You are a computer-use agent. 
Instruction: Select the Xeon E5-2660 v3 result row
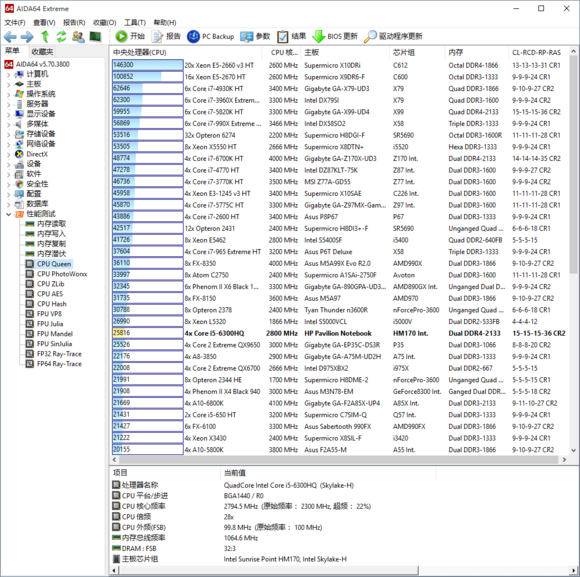coord(338,65)
